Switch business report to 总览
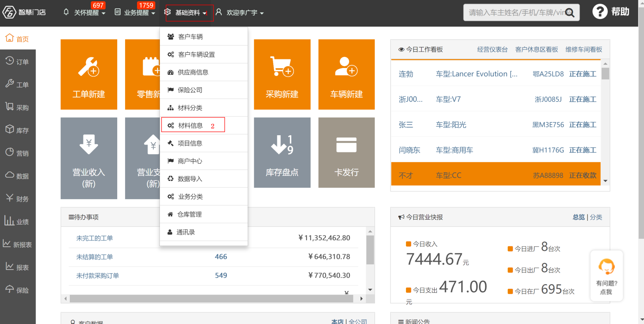The image size is (644, 324). coord(579,217)
